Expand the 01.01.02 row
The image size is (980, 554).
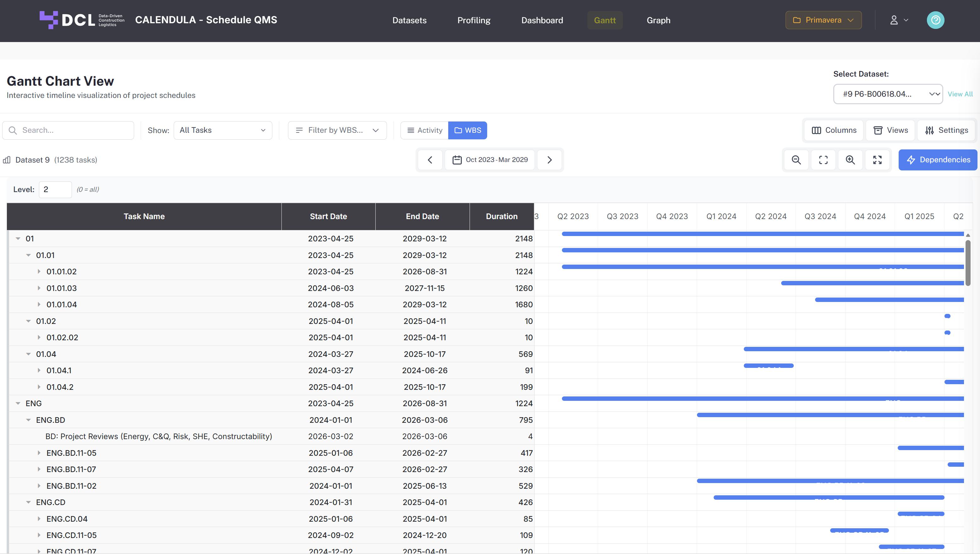click(39, 272)
